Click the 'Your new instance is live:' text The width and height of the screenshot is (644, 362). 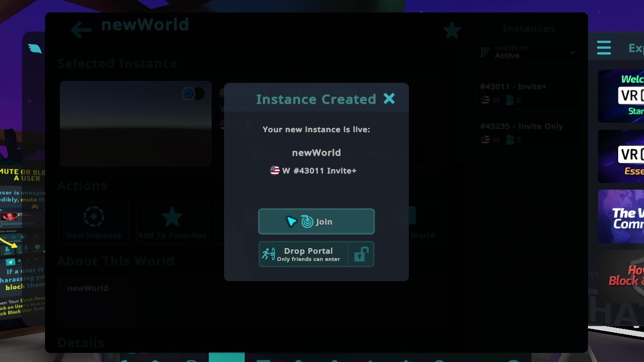(316, 129)
